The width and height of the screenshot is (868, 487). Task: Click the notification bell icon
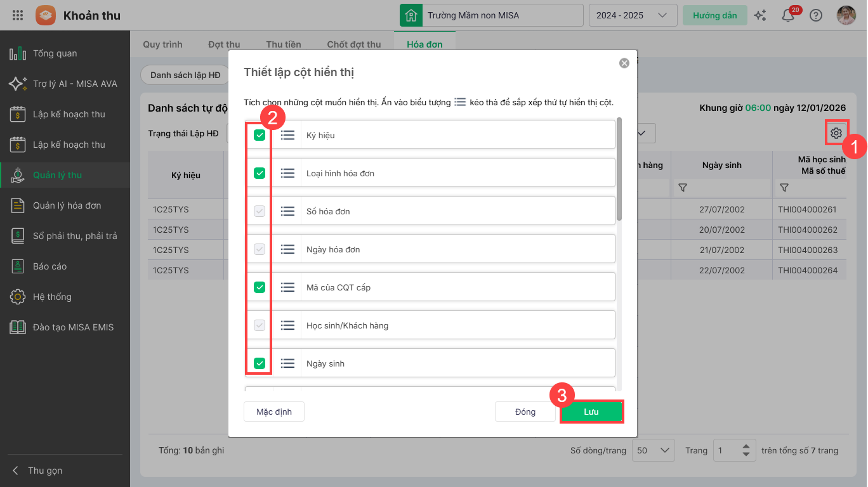pyautogui.click(x=788, y=16)
